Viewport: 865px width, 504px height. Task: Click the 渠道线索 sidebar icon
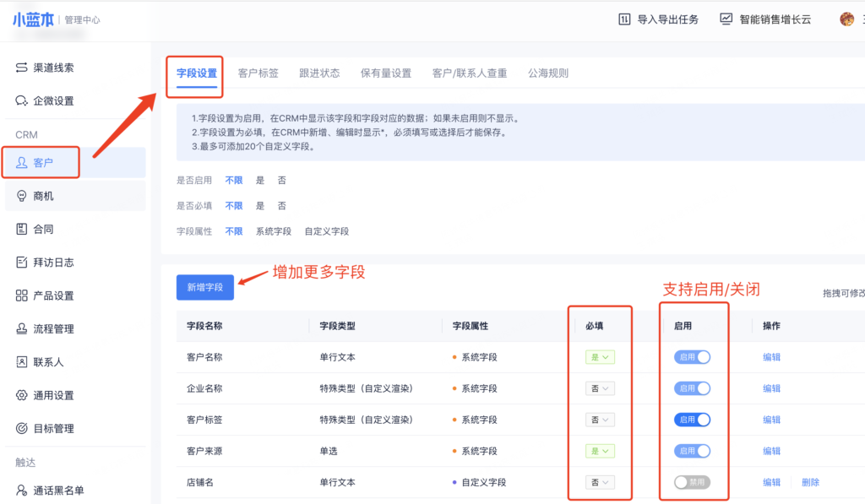tap(22, 68)
